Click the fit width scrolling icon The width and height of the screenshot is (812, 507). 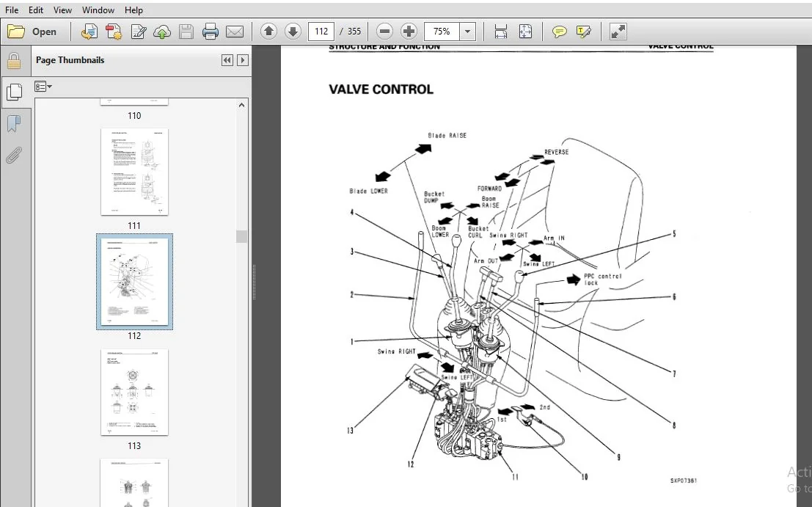point(501,32)
